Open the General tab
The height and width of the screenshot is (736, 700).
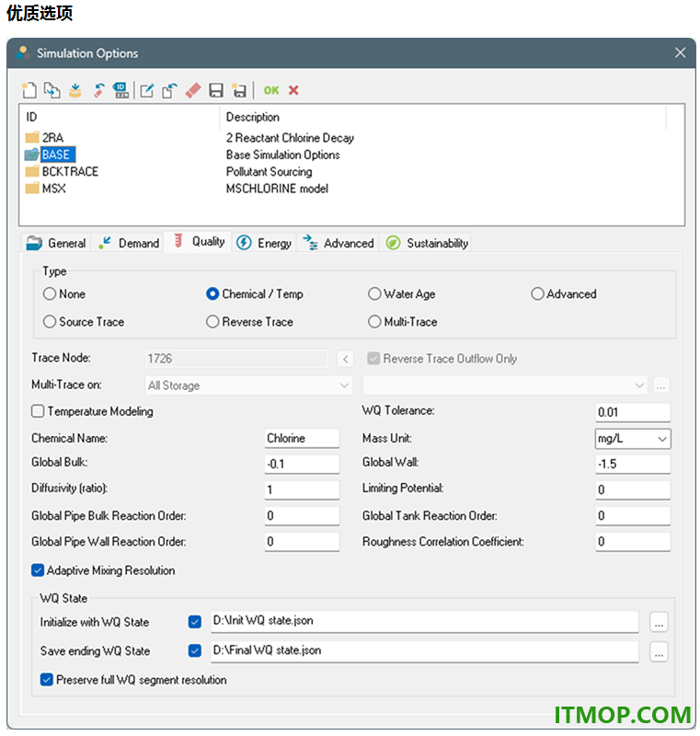click(56, 243)
